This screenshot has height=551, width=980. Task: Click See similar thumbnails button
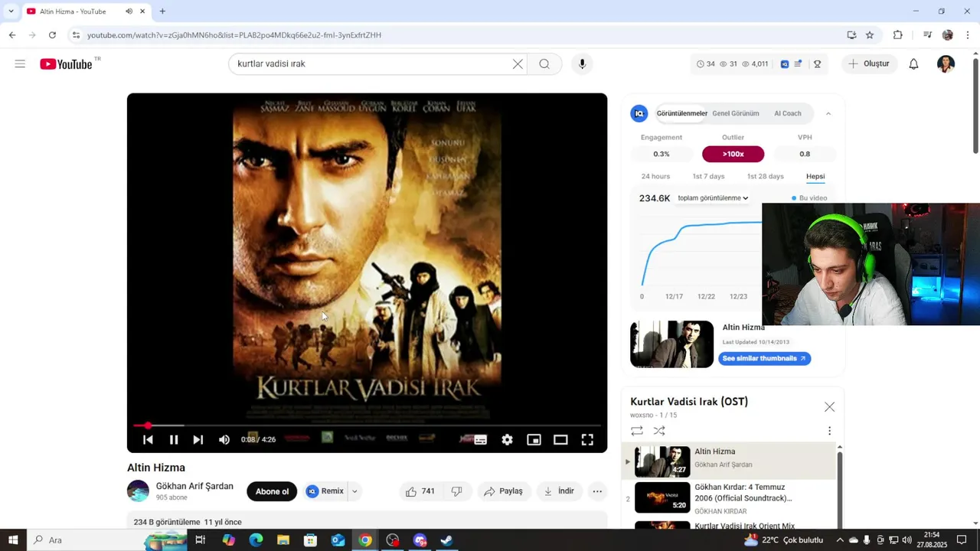[764, 358]
